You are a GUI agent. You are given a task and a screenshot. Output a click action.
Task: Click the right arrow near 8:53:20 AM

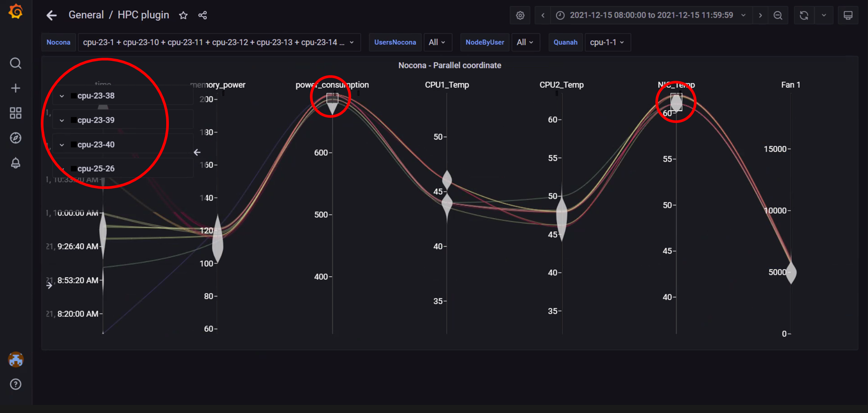coord(49,285)
